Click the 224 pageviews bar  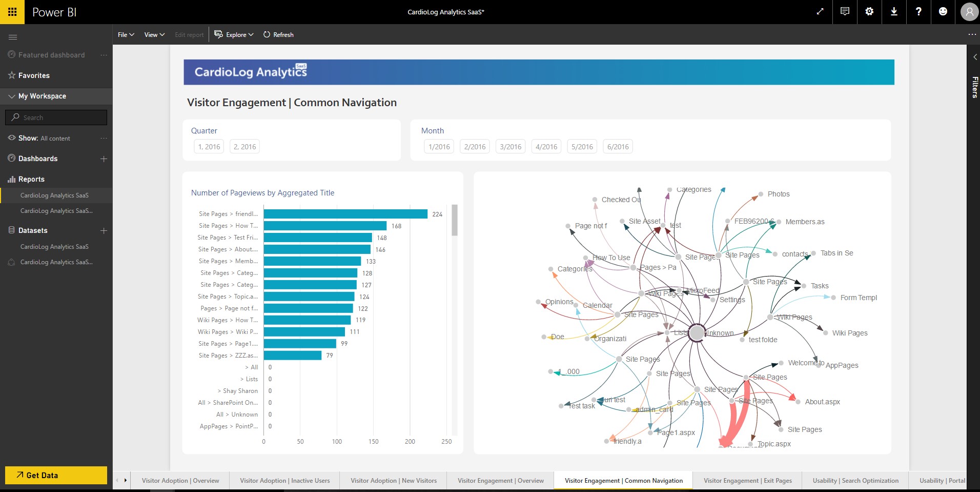tap(345, 214)
